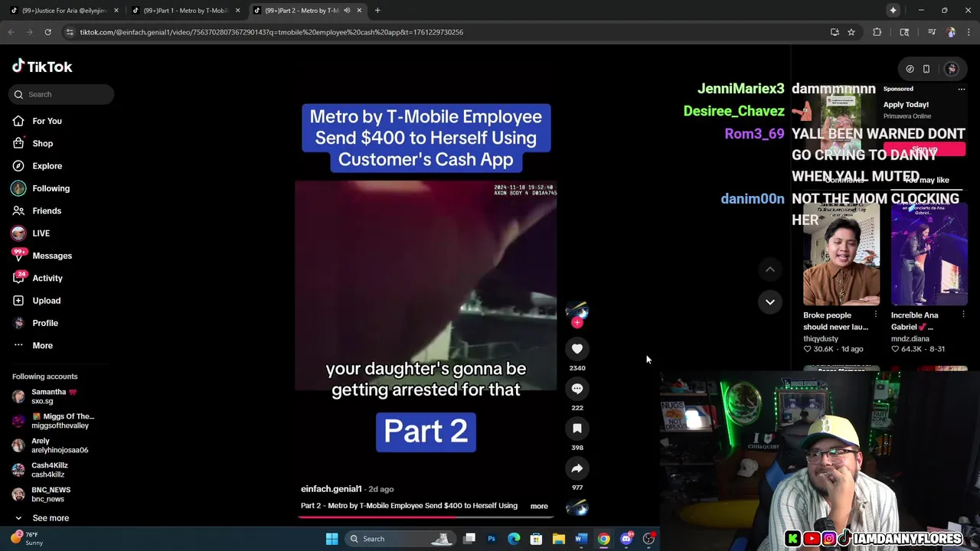This screenshot has height=551, width=980.
Task: Open Microsoft Edge from the taskbar
Action: (514, 539)
